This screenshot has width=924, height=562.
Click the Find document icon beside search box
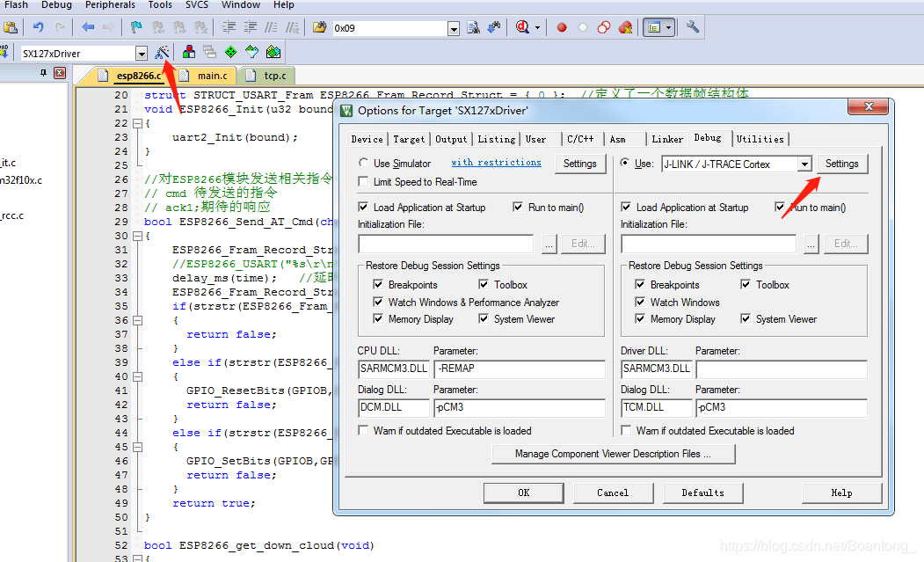pos(473,27)
